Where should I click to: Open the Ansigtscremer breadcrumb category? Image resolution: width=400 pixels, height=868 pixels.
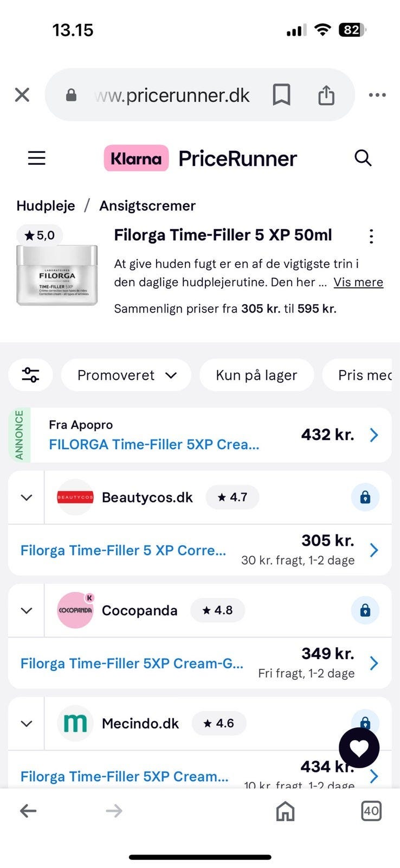point(147,206)
